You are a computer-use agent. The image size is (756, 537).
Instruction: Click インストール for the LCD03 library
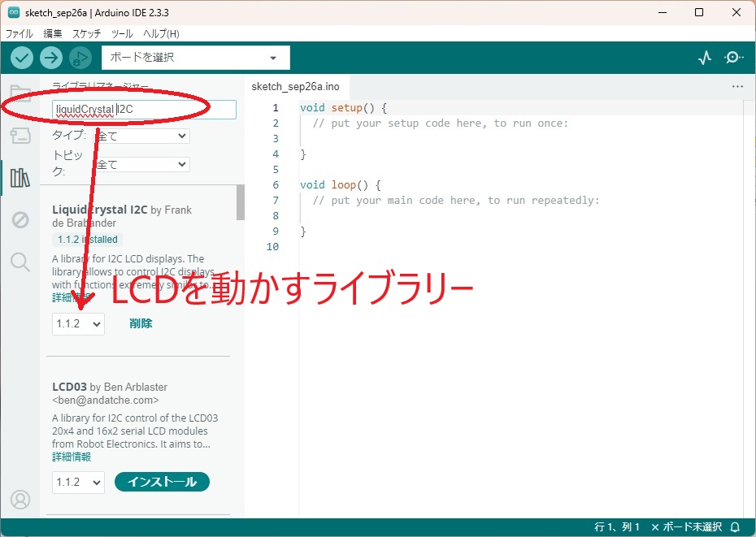tap(162, 482)
